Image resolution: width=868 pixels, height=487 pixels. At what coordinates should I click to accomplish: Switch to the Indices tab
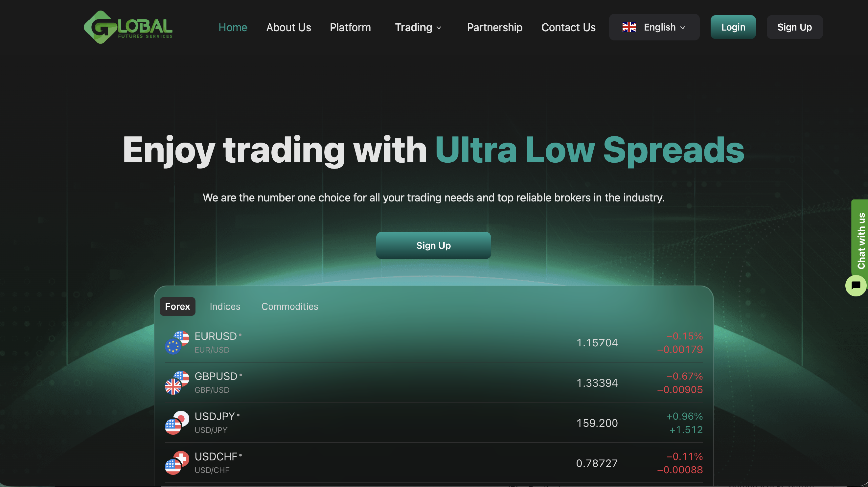[225, 306]
